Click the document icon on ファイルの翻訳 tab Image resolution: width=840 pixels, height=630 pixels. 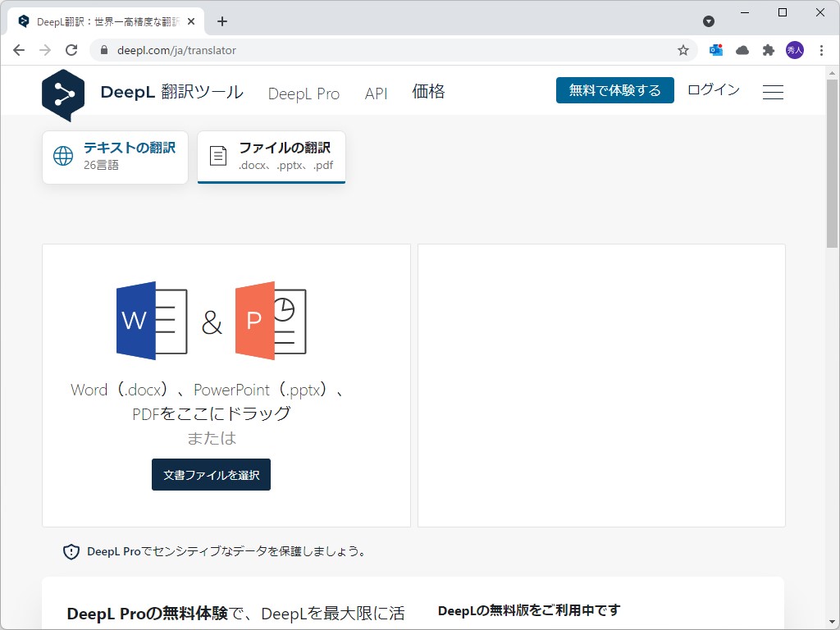(x=217, y=155)
